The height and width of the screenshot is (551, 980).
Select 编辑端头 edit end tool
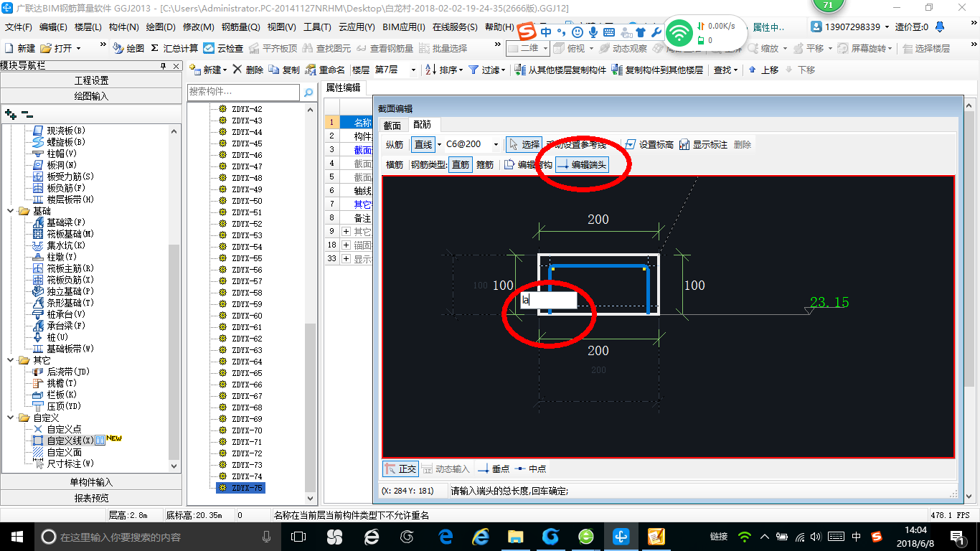pos(582,164)
